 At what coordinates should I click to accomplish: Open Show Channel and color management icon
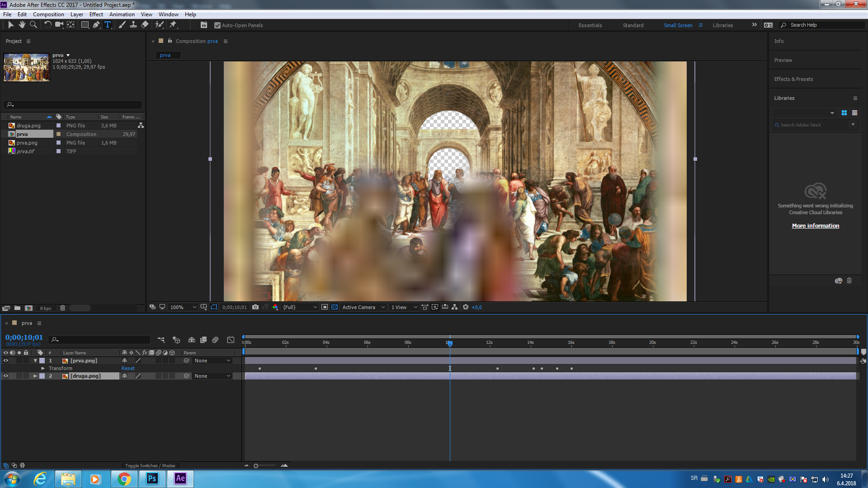[275, 307]
